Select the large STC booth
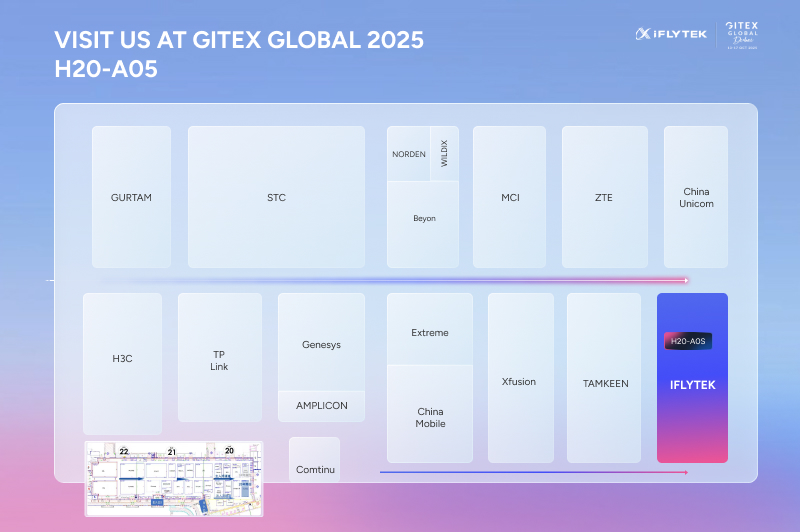Viewport: 800px width, 532px height. pos(276,197)
